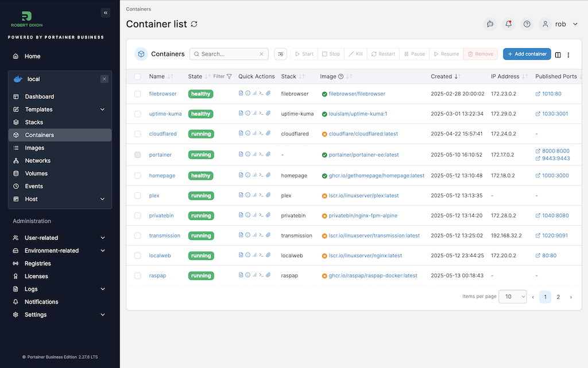Click the Add container button
Viewport: 588px width, 368px height.
click(x=527, y=54)
